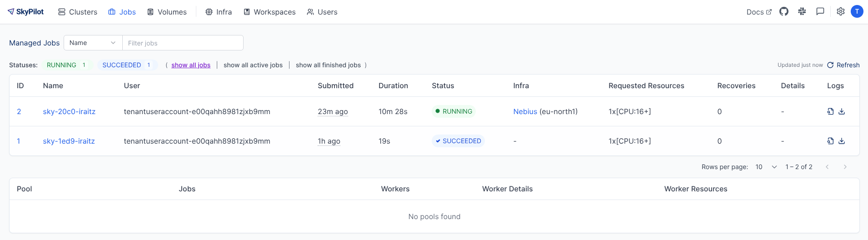
Task: Download logs for job sky-1ed9-iraitz
Action: click(842, 141)
